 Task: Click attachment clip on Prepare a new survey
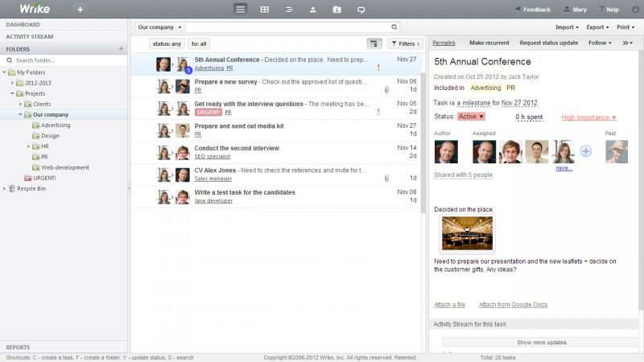386,89
